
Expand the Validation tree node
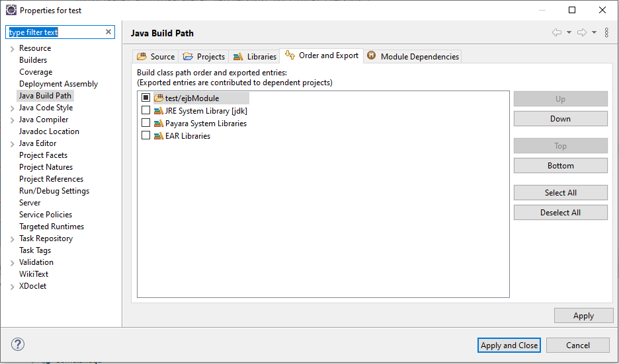[12, 263]
